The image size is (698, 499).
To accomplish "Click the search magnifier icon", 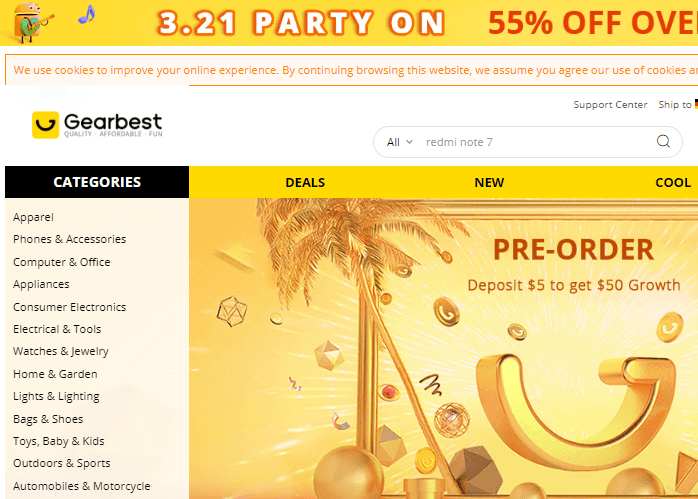I will tap(663, 141).
